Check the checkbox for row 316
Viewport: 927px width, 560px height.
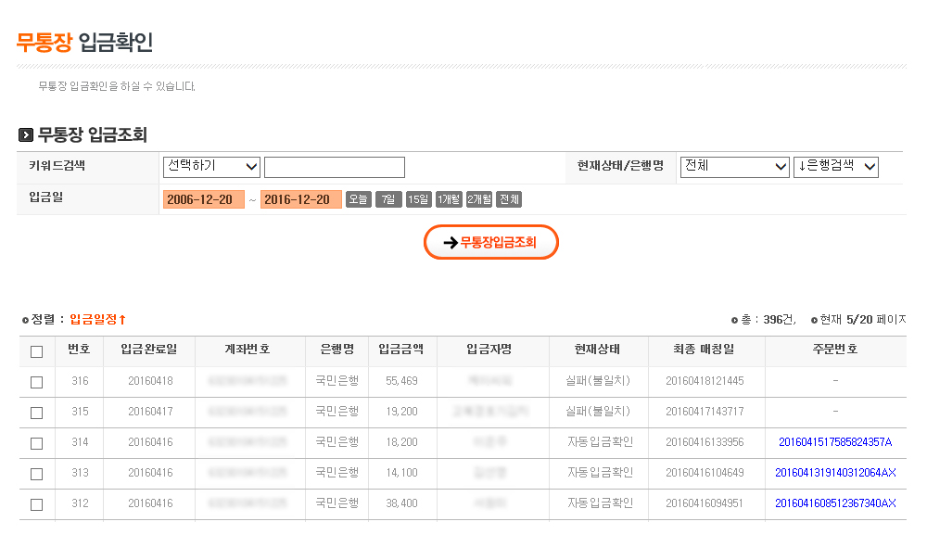pyautogui.click(x=36, y=382)
